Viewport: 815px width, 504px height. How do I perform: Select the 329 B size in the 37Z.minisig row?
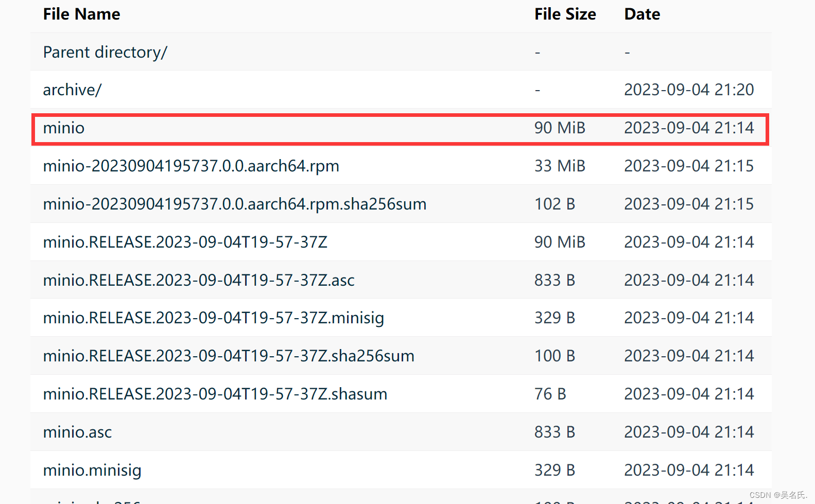[x=554, y=318]
